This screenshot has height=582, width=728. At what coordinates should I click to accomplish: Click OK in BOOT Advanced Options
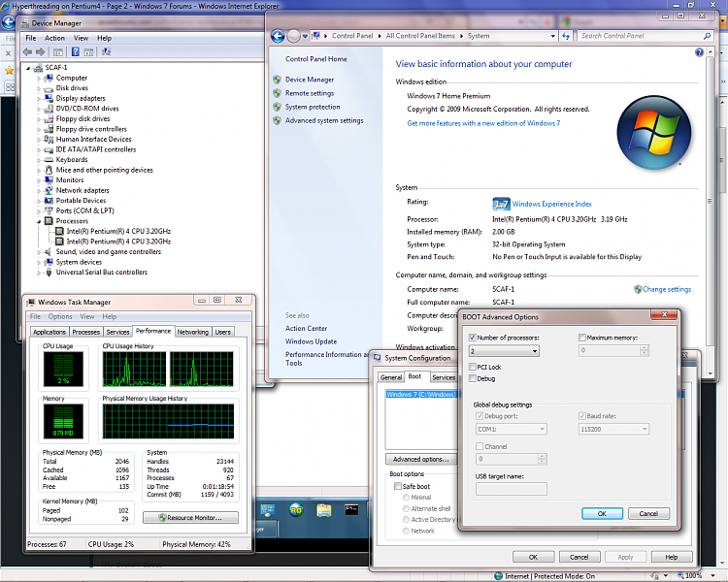[602, 513]
